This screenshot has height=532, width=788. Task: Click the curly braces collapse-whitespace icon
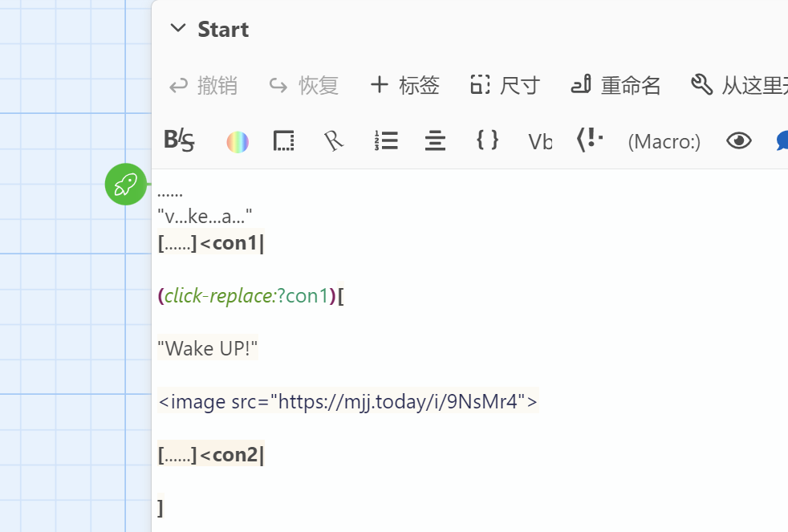487,140
